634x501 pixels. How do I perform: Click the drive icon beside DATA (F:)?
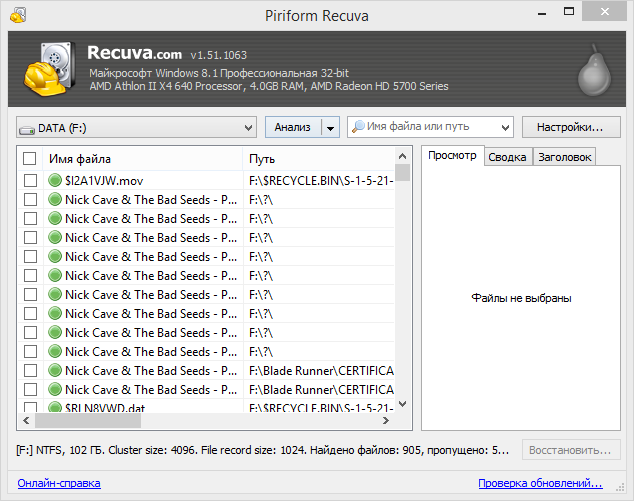pyautogui.click(x=27, y=130)
